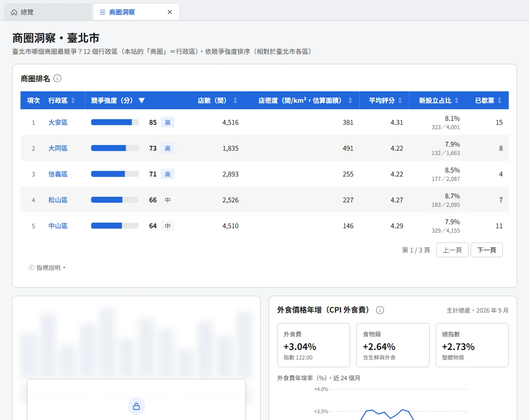Open 大安區 district link
This screenshot has width=529, height=420.
coord(58,122)
